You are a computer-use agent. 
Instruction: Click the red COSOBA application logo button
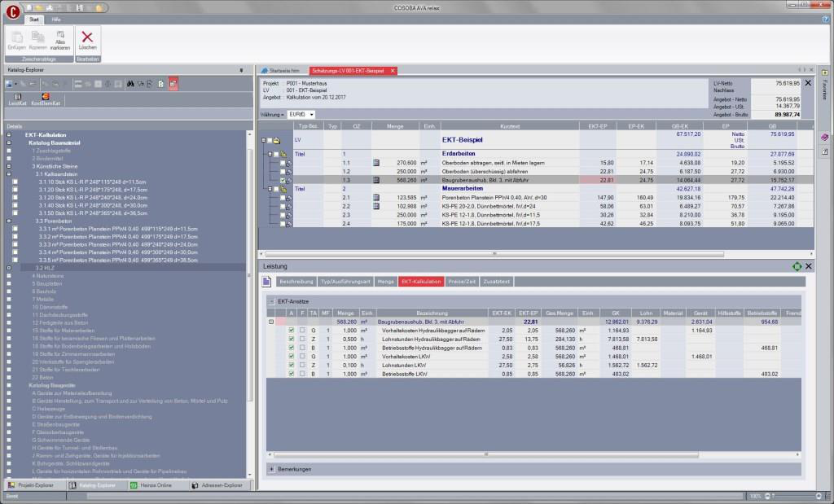pyautogui.click(x=11, y=12)
